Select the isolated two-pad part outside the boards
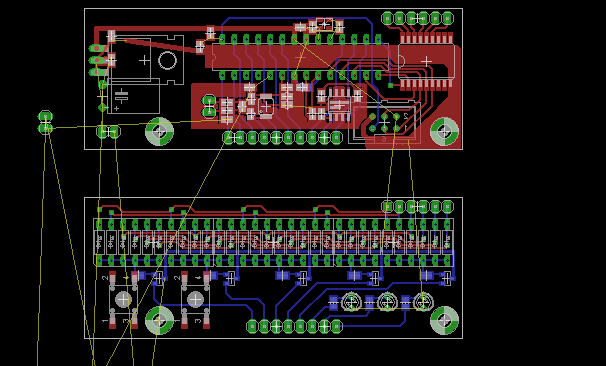 (45, 123)
